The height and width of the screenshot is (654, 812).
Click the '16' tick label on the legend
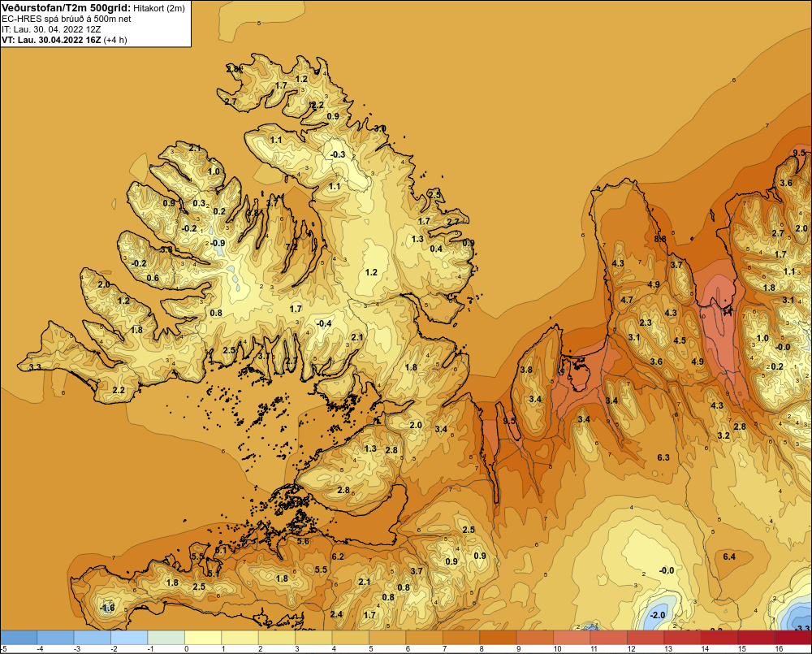(x=779, y=649)
